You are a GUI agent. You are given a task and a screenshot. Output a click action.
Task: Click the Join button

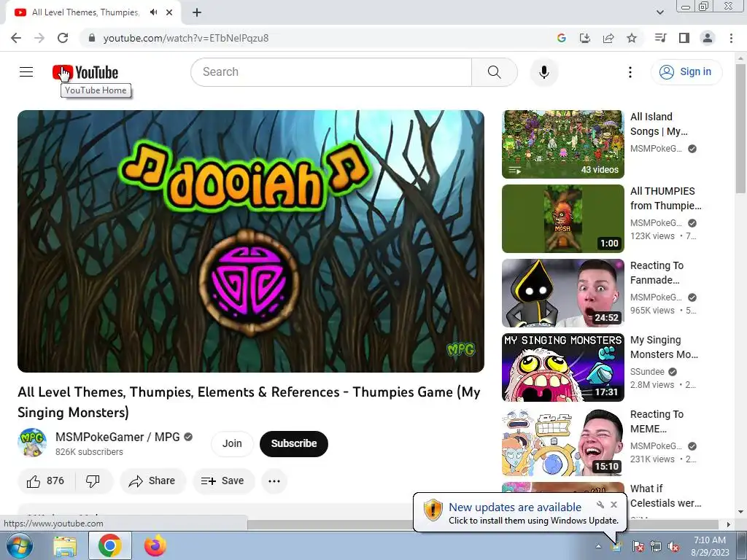(x=232, y=443)
